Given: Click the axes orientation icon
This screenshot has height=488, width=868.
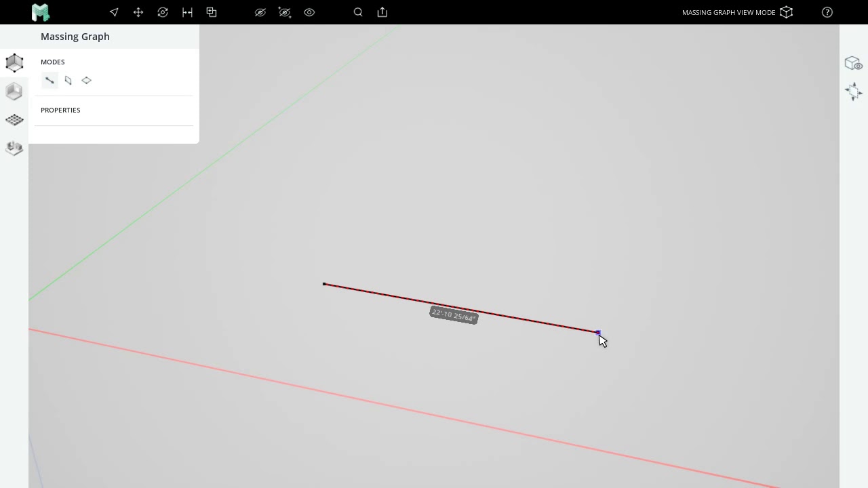Looking at the screenshot, I should pyautogui.click(x=853, y=91).
